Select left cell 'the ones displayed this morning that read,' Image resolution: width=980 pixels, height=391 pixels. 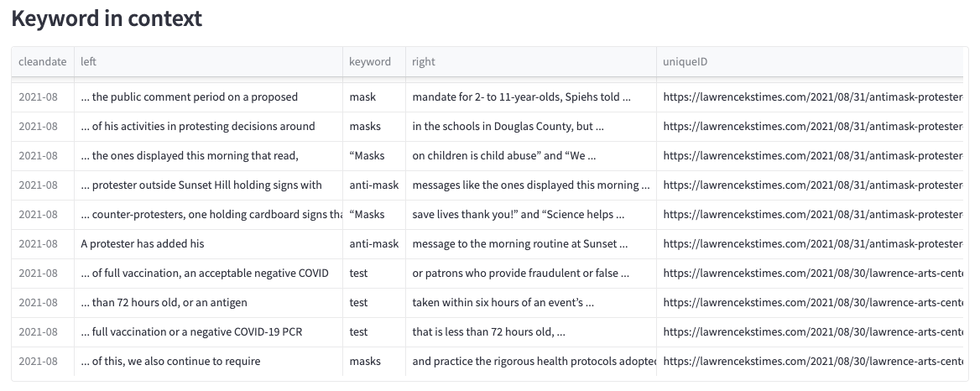208,155
